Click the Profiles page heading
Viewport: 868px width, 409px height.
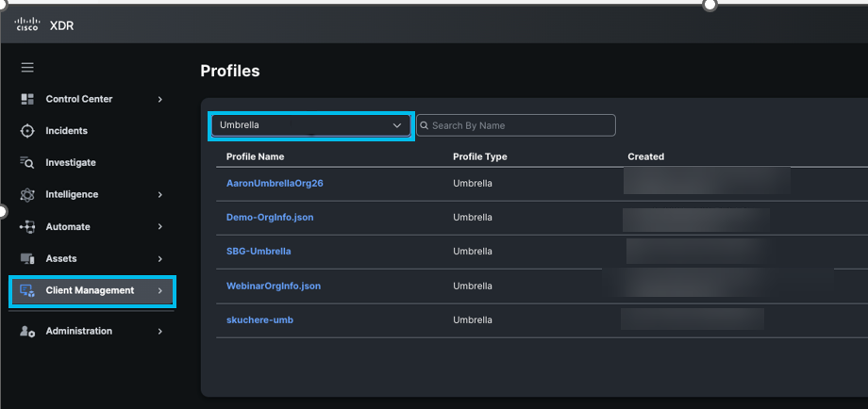coord(229,71)
